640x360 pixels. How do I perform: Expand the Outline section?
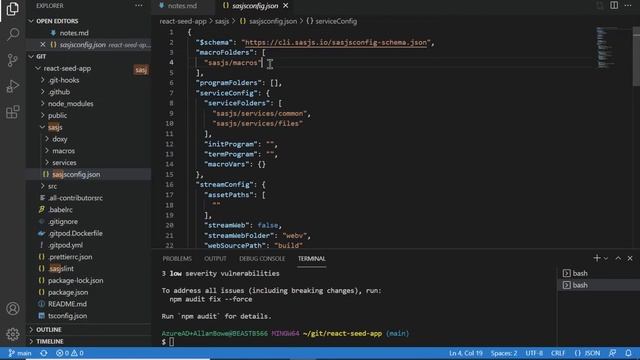pyautogui.click(x=88, y=329)
